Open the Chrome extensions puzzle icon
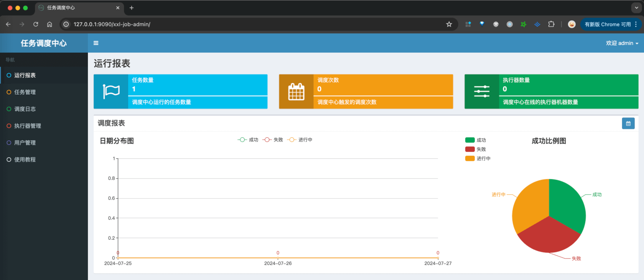 [551, 24]
